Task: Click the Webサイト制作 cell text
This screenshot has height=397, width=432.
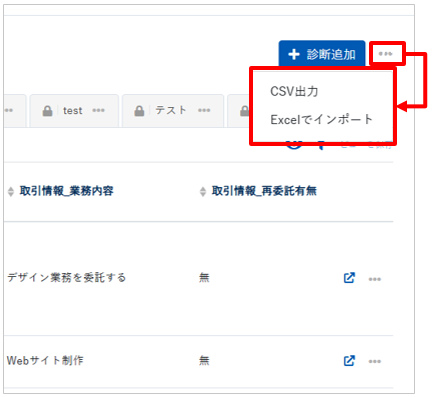Action: [45, 360]
